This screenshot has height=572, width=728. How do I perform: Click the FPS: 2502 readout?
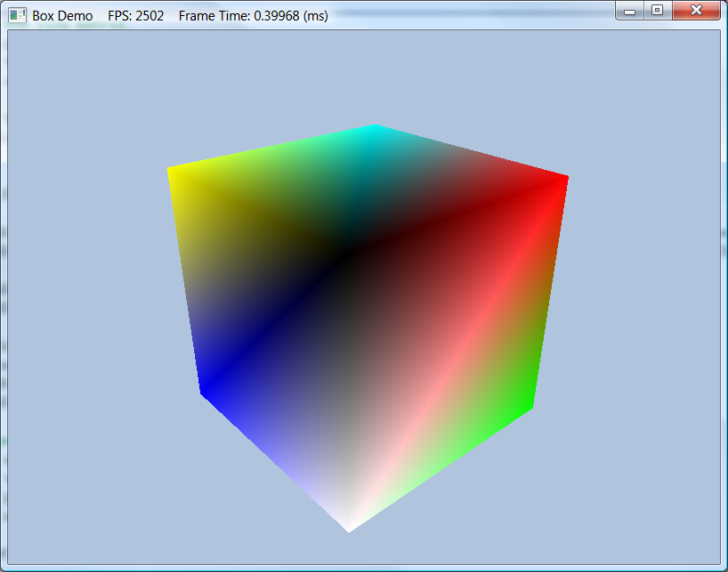(x=135, y=16)
